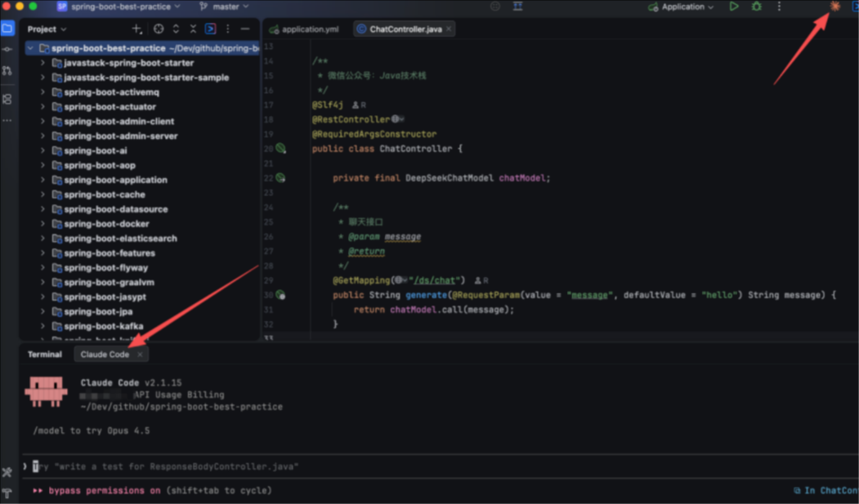Expand the spring-boot-kafka module
The height and width of the screenshot is (504, 859).
43,326
